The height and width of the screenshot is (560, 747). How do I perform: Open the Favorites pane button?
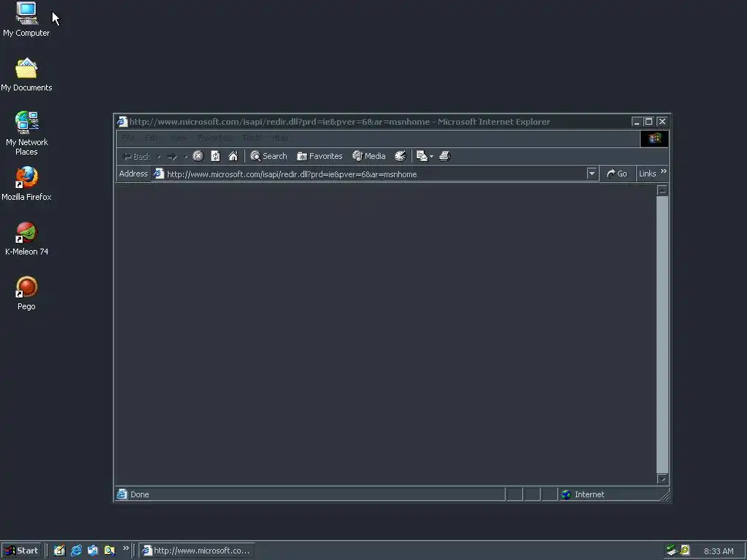coord(320,156)
